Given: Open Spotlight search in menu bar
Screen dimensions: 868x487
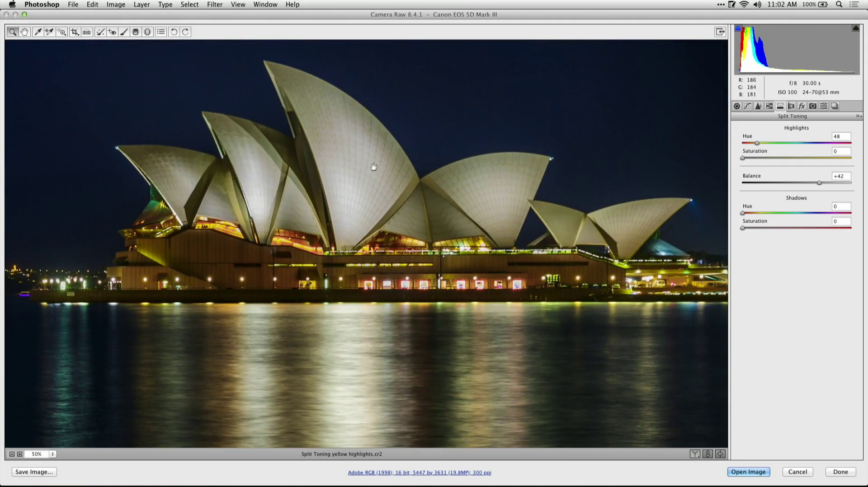Looking at the screenshot, I should tap(839, 5).
